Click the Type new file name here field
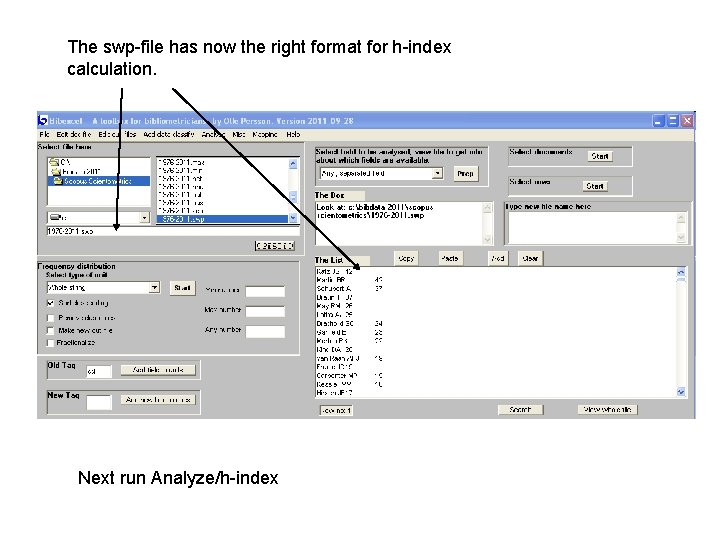This screenshot has height=540, width=720. pos(591,227)
